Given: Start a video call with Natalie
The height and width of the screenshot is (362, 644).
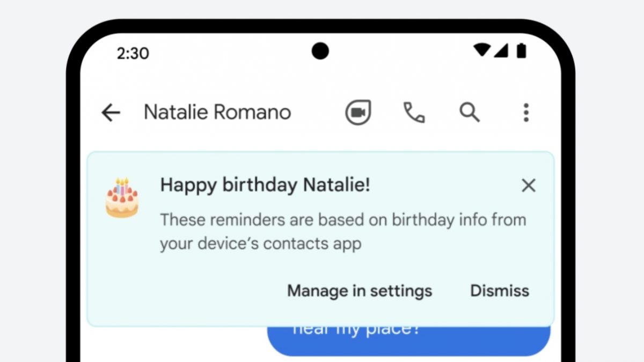Looking at the screenshot, I should pyautogui.click(x=357, y=113).
